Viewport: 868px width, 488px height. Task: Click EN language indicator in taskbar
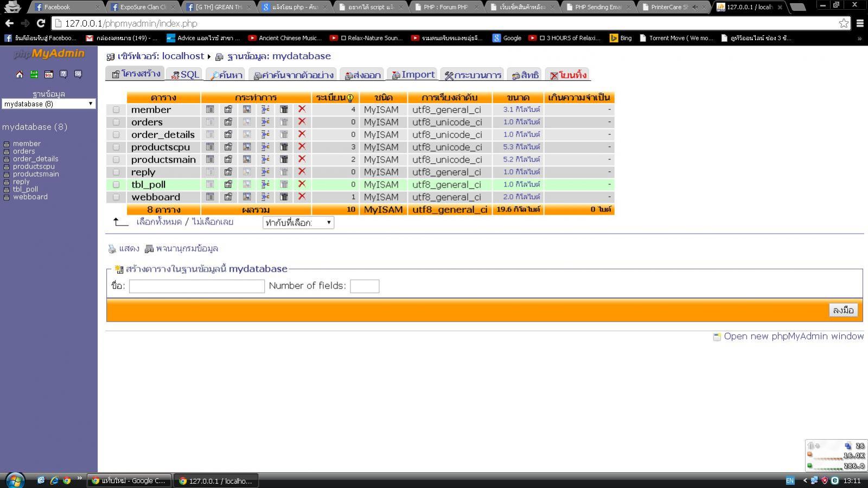[x=790, y=480]
